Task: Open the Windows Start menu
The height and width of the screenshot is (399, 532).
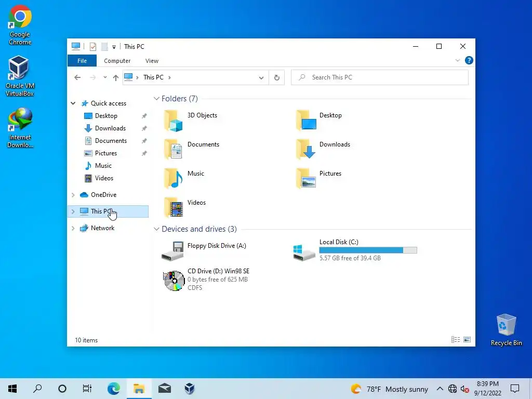Action: click(x=12, y=389)
